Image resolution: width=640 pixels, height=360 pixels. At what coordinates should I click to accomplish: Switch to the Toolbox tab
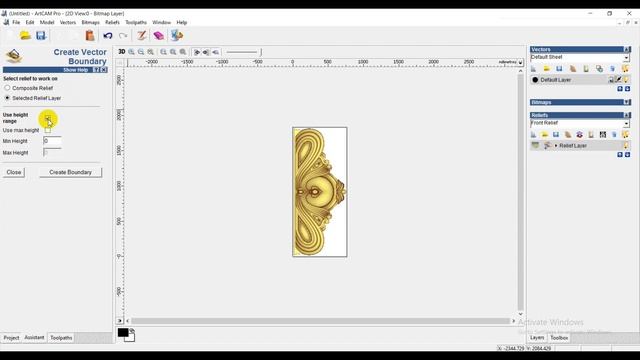pos(559,338)
